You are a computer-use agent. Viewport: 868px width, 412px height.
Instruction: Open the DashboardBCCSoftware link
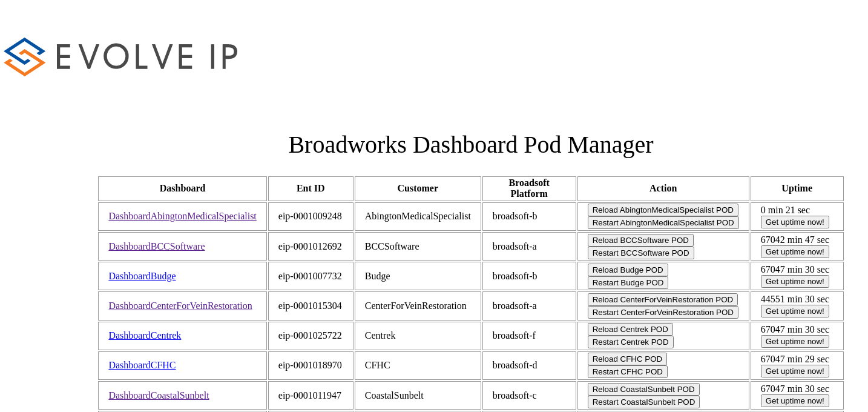156,247
